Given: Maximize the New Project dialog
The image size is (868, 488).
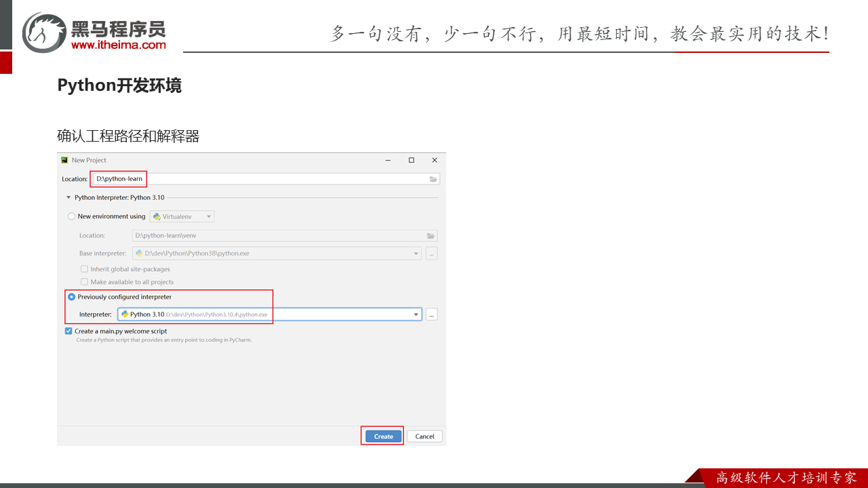Looking at the screenshot, I should (411, 160).
